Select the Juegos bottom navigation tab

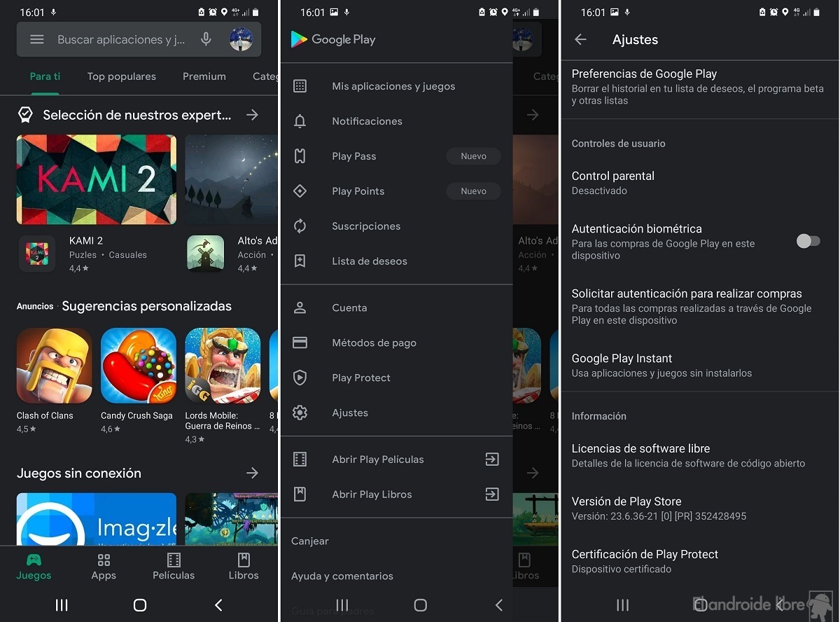coord(34,567)
